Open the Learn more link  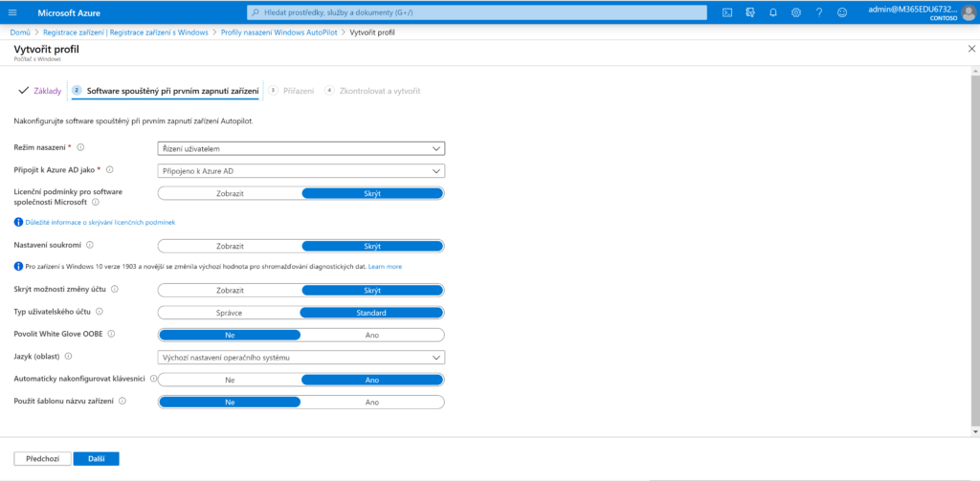(x=385, y=266)
